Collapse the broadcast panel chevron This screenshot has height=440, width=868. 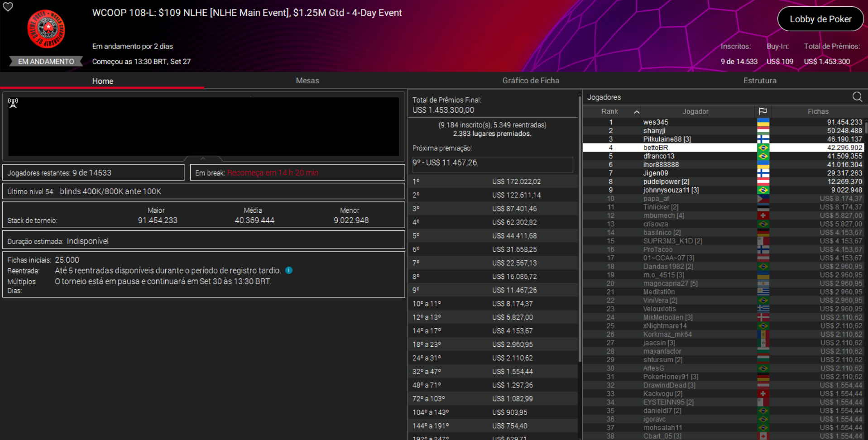coord(203,158)
